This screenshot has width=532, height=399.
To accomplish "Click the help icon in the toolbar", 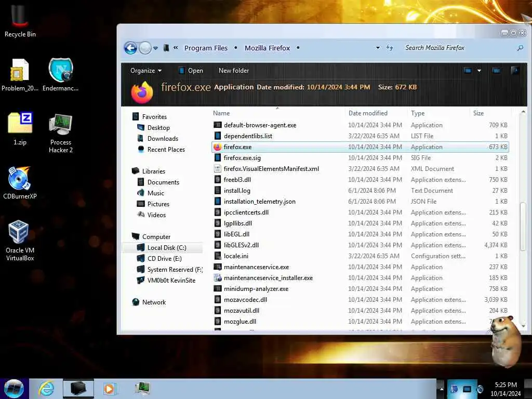I will point(515,71).
